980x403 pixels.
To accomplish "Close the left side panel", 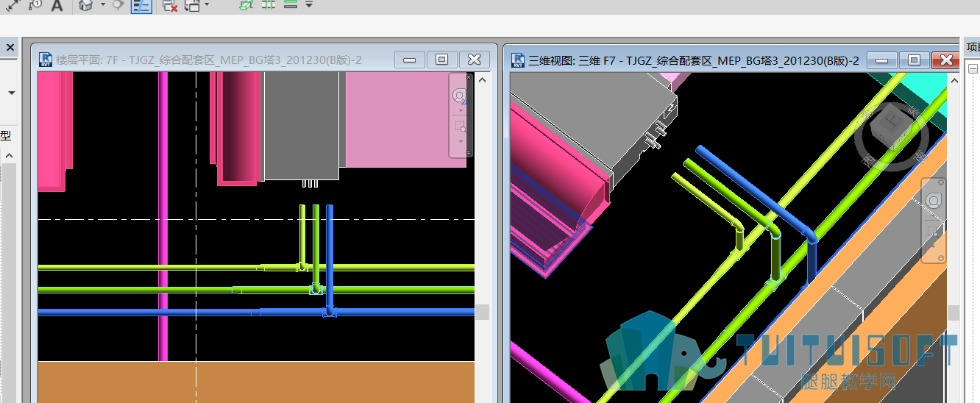I will coord(10,48).
